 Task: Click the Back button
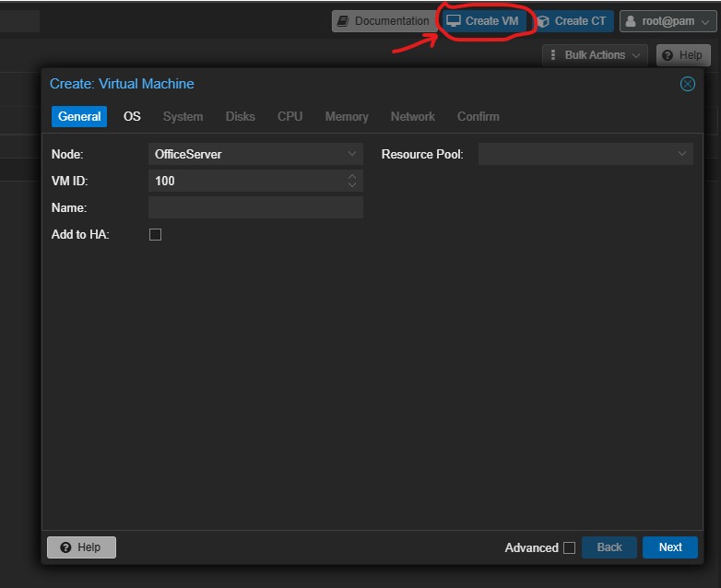[609, 547]
